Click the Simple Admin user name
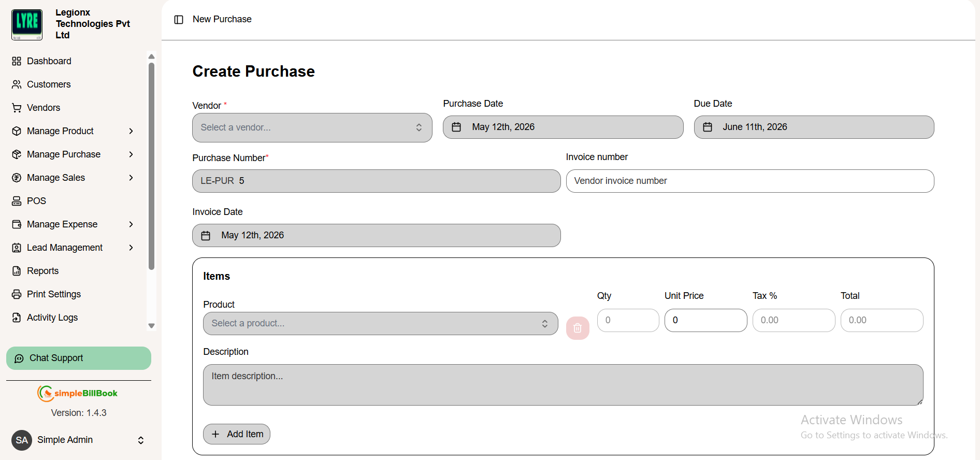 coord(65,440)
